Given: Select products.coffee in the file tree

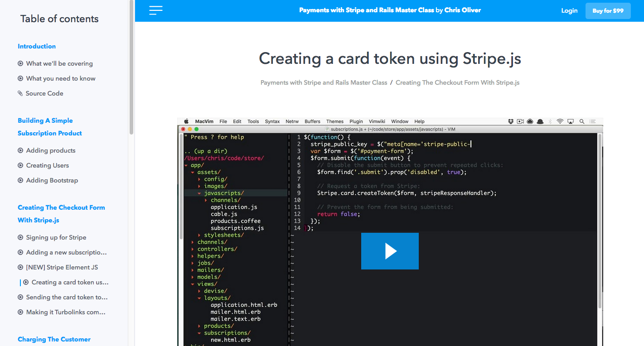Looking at the screenshot, I should coord(236,221).
